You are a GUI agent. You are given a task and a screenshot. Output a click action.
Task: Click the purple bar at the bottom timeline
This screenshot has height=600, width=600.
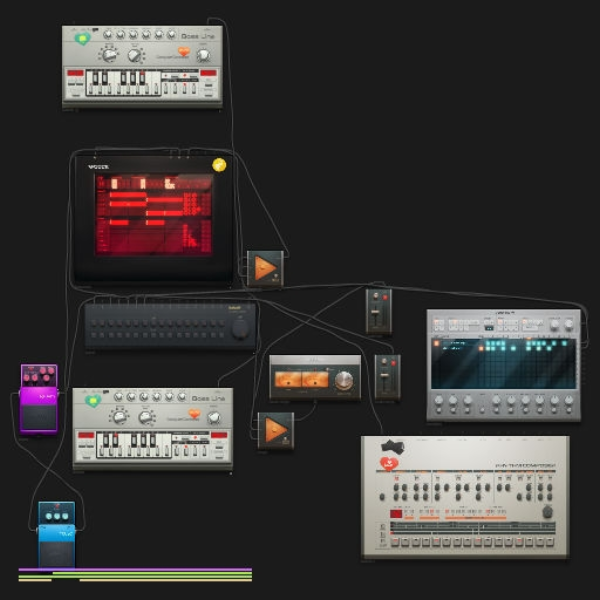[x=135, y=569]
